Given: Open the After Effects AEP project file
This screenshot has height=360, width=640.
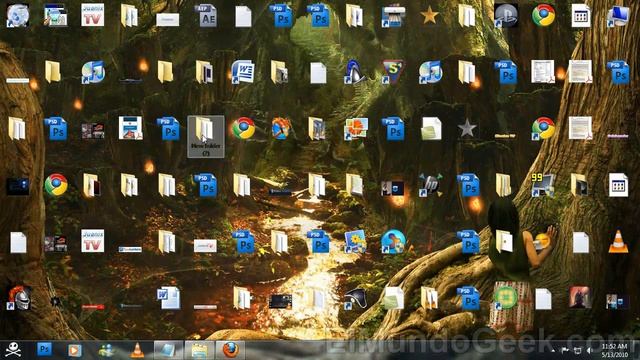Looking at the screenshot, I should [x=207, y=16].
